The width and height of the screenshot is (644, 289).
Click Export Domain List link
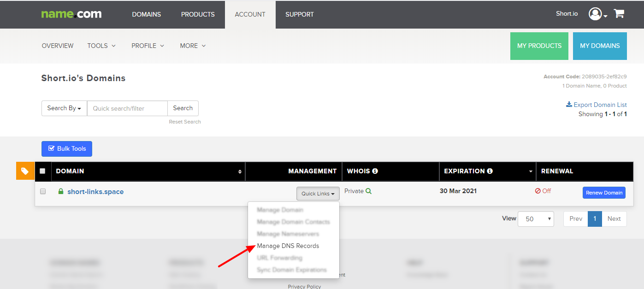[x=597, y=105]
